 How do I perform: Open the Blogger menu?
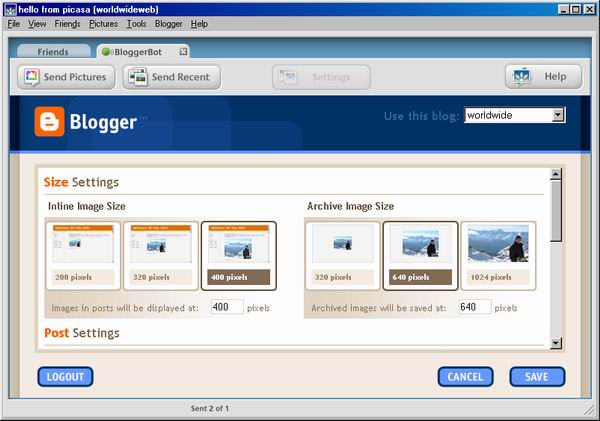pyautogui.click(x=168, y=24)
